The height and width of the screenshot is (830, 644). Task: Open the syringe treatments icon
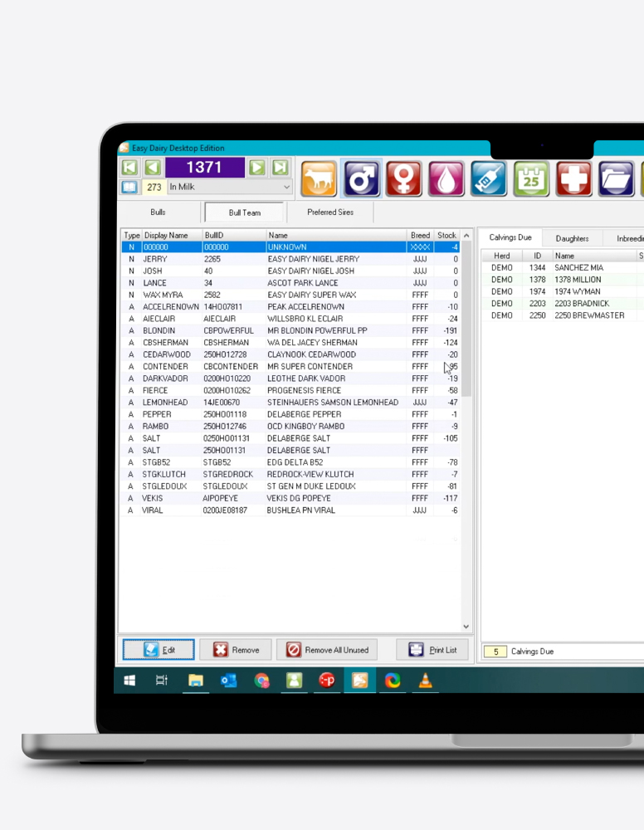coord(489,179)
